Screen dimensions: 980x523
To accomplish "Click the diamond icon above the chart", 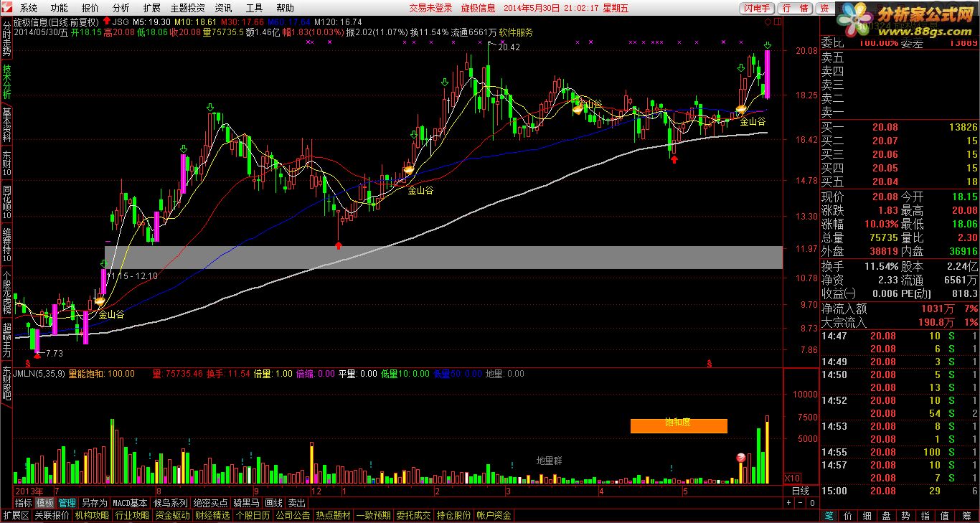I will point(768,23).
